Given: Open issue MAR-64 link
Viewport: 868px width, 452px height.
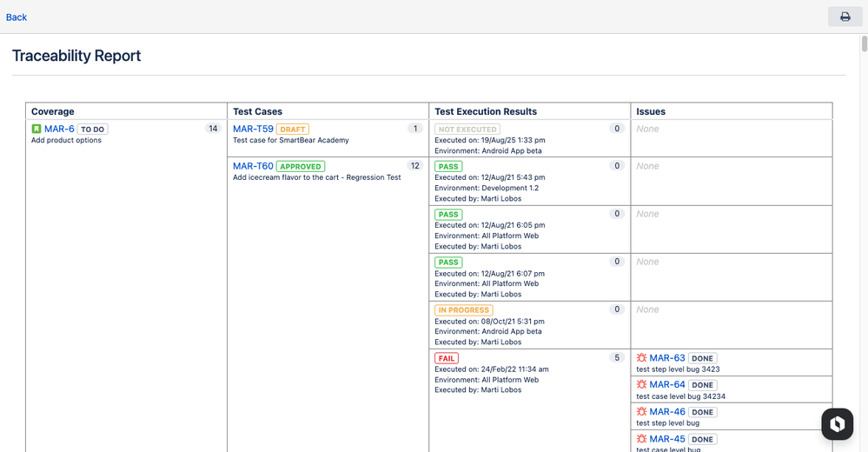Looking at the screenshot, I should [x=667, y=385].
